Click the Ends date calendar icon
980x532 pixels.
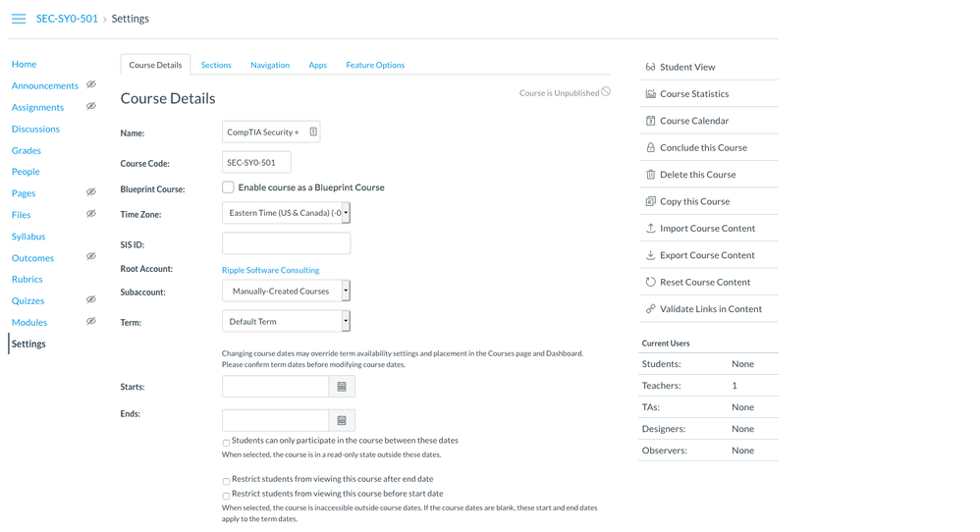342,420
